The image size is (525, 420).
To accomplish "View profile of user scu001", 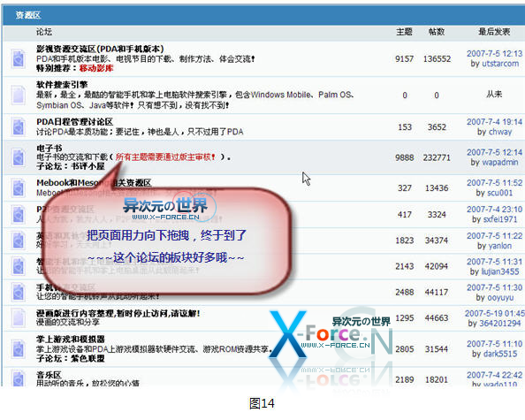I will pyautogui.click(x=500, y=193).
